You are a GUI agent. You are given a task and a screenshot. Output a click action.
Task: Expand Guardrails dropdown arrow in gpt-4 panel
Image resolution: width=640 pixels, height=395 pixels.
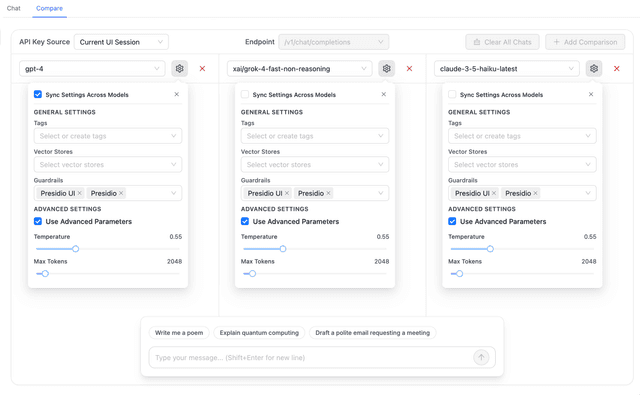click(x=174, y=193)
